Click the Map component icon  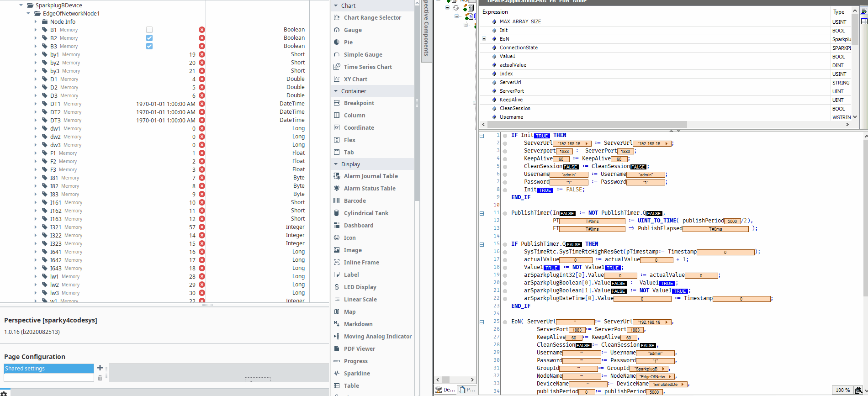click(337, 312)
